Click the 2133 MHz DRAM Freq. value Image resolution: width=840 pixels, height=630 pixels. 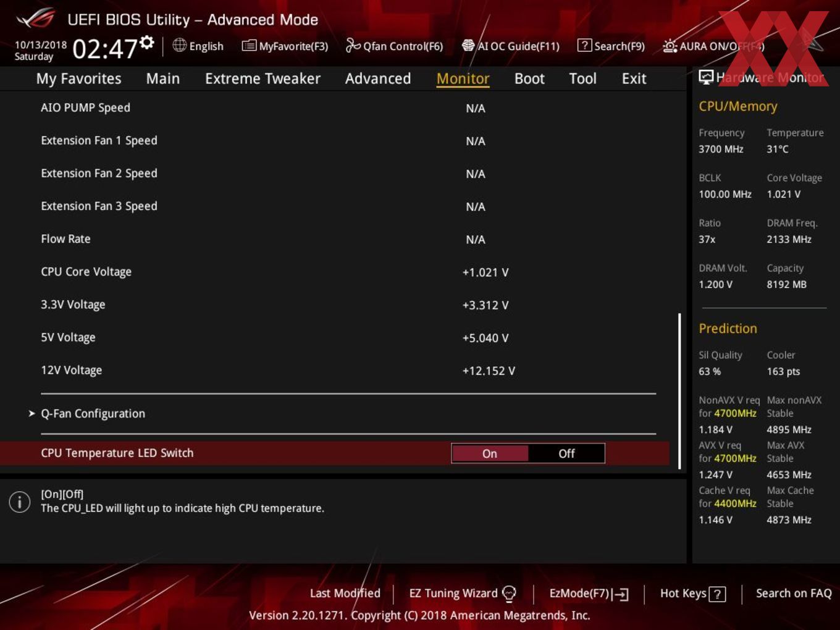point(789,239)
